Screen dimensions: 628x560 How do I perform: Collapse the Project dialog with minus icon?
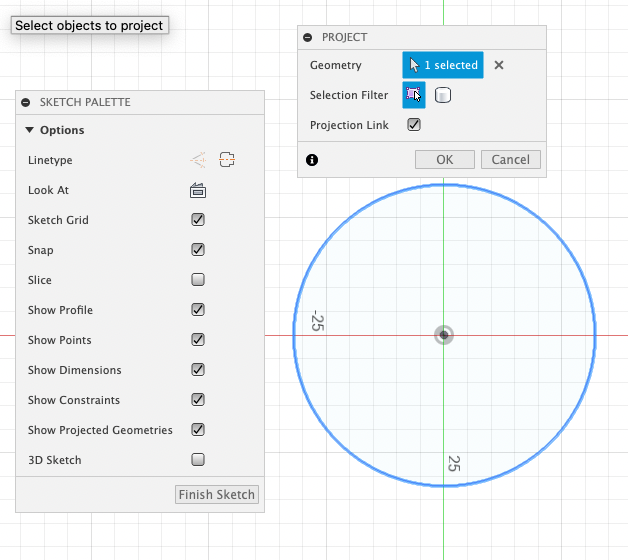[308, 37]
